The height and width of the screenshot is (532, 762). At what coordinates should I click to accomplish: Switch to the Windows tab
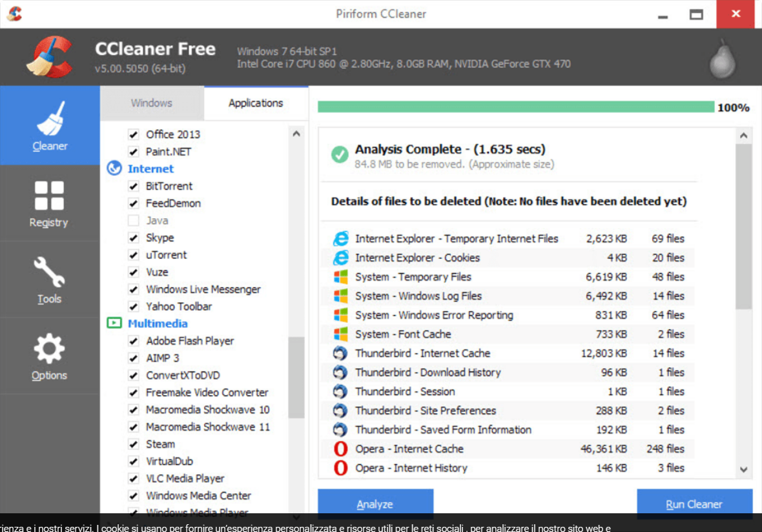point(152,103)
